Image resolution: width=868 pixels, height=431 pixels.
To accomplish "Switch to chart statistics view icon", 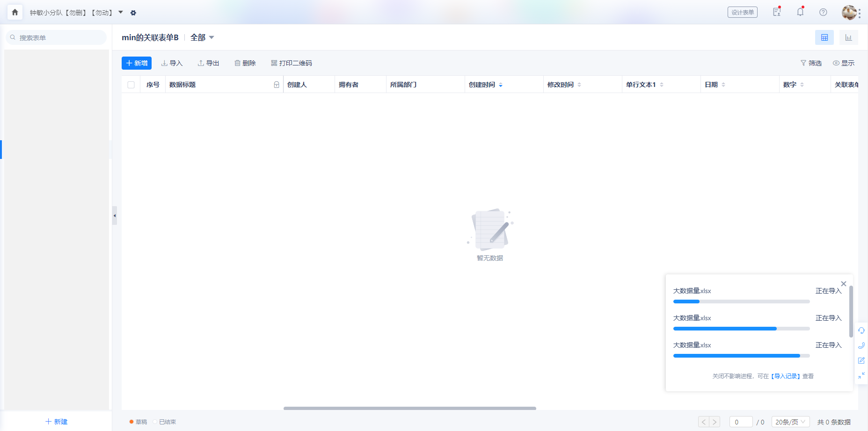I will coord(848,37).
